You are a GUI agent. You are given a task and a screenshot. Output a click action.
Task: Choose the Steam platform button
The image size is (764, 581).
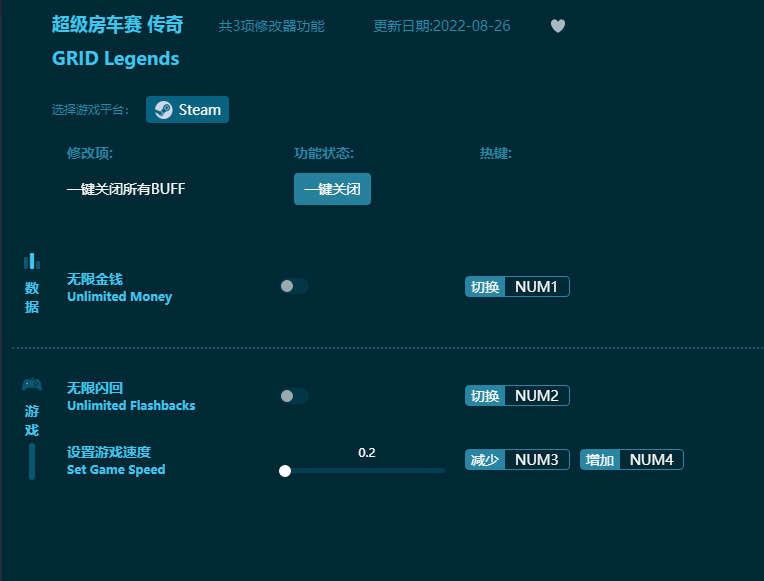coord(188,110)
